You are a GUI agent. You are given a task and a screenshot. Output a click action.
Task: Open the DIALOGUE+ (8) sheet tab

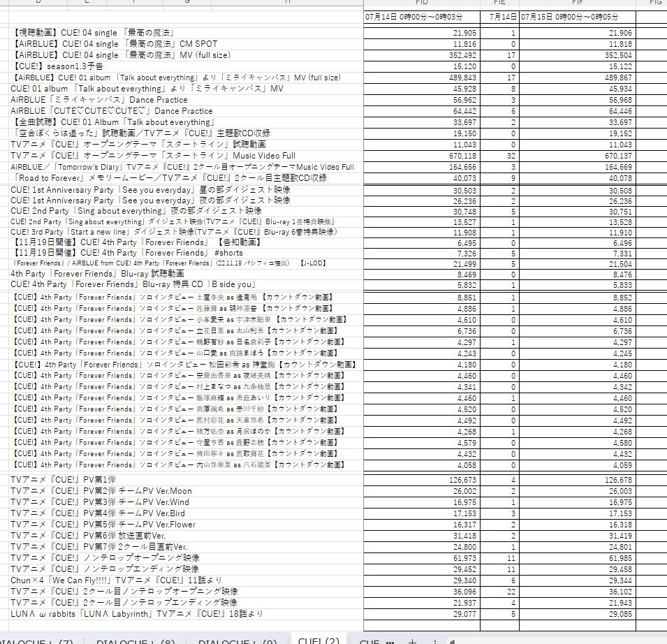[x=135, y=642]
